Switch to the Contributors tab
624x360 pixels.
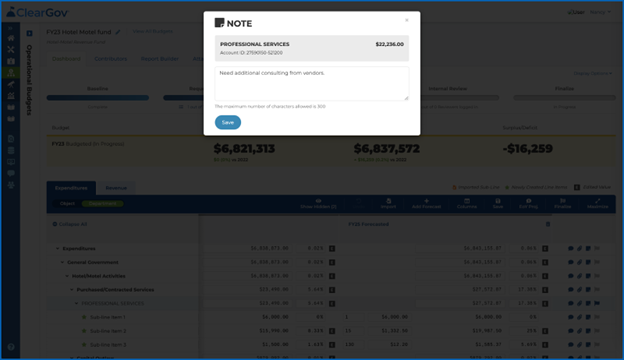pyautogui.click(x=111, y=59)
